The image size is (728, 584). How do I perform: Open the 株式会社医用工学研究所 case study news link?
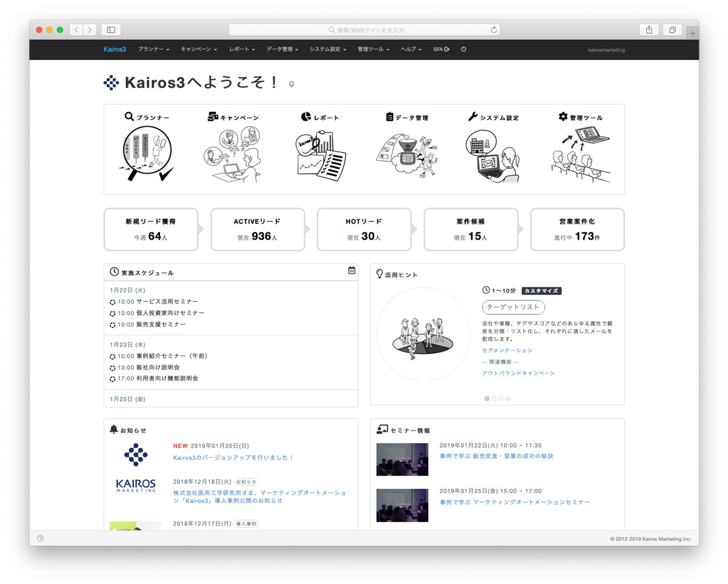[x=260, y=497]
